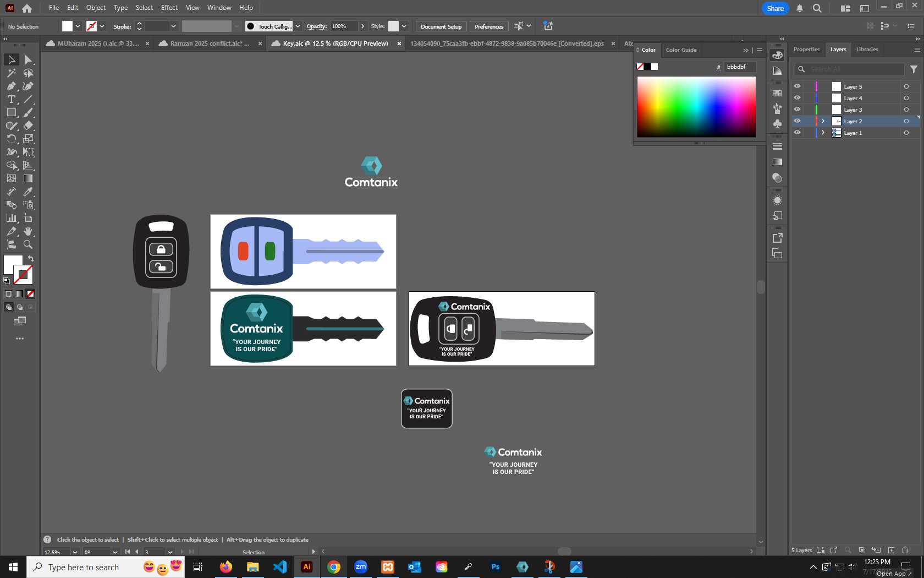Open the zoom level 12.5% dropdown
Image resolution: width=924 pixels, height=578 pixels.
(75, 552)
